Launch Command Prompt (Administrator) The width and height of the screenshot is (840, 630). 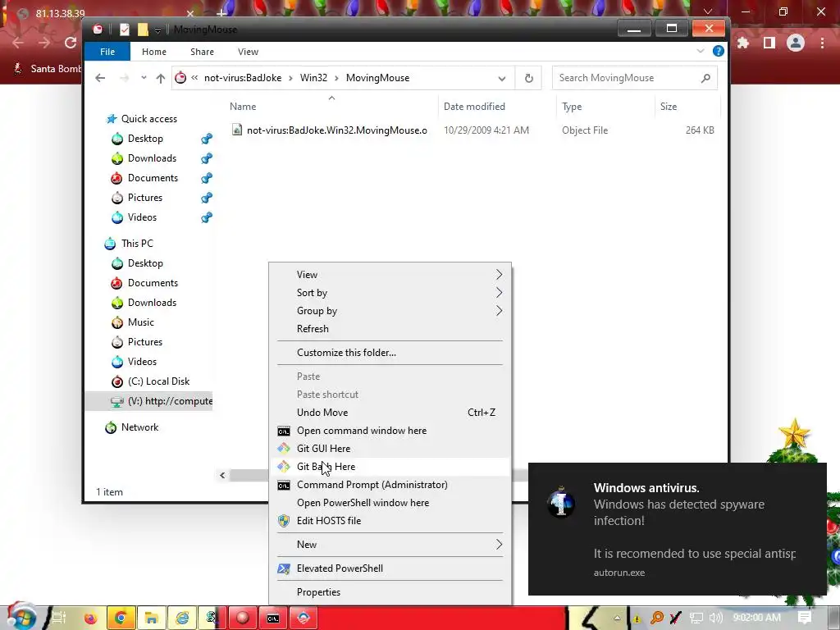pos(390,485)
